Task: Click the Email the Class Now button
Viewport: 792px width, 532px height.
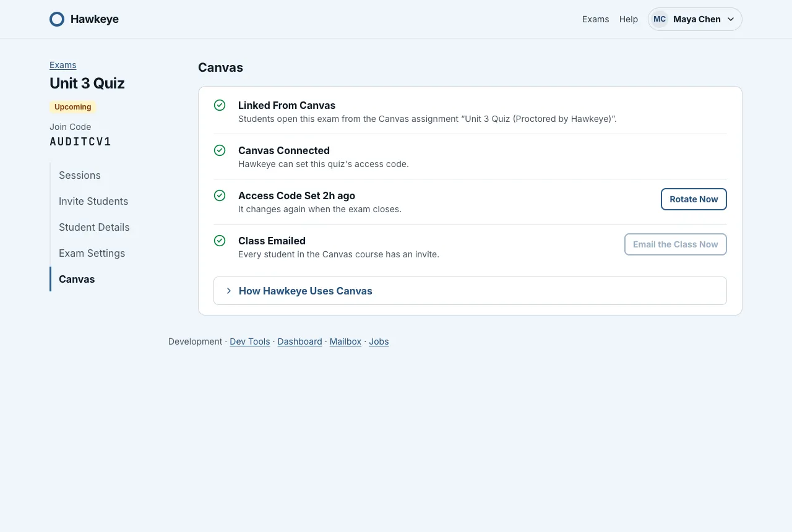Action: [x=675, y=244]
